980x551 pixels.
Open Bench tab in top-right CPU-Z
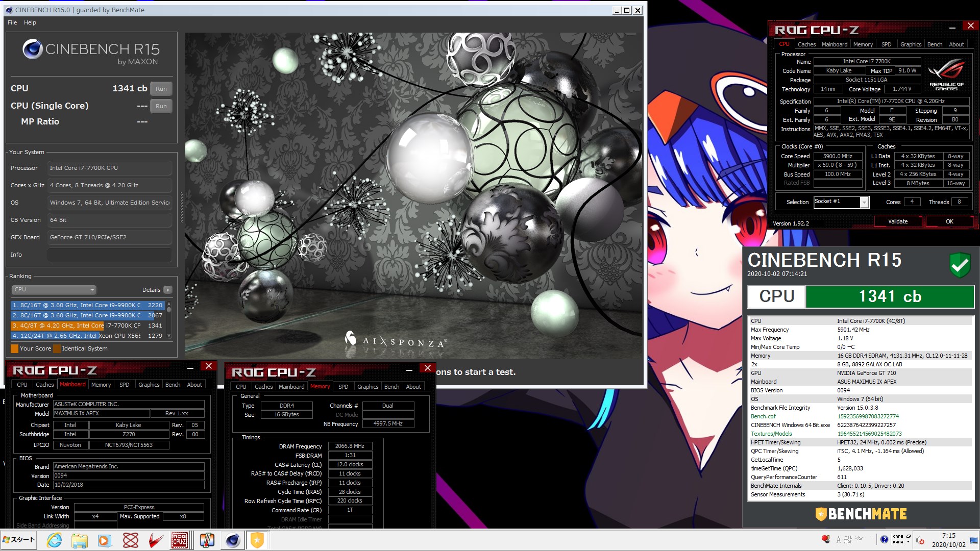[935, 44]
